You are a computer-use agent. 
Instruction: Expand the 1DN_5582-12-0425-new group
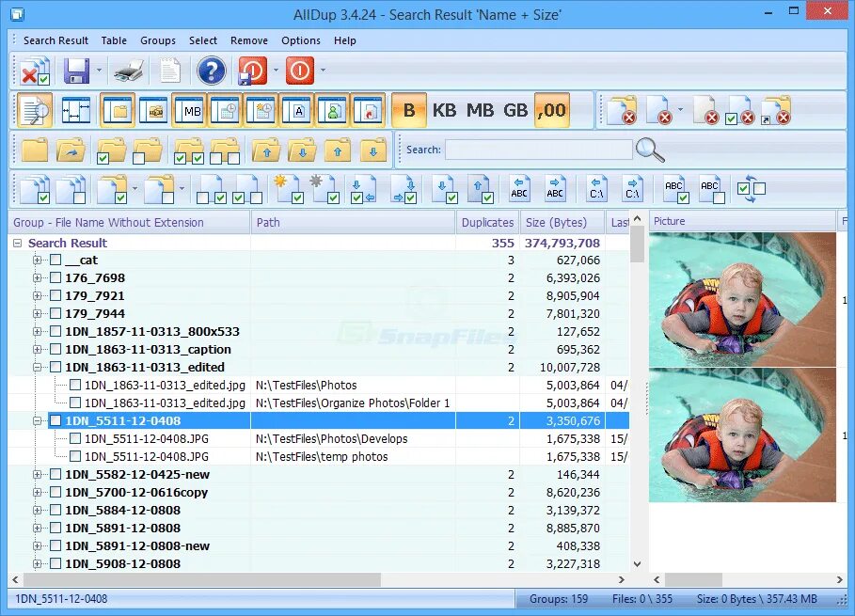pos(37,474)
